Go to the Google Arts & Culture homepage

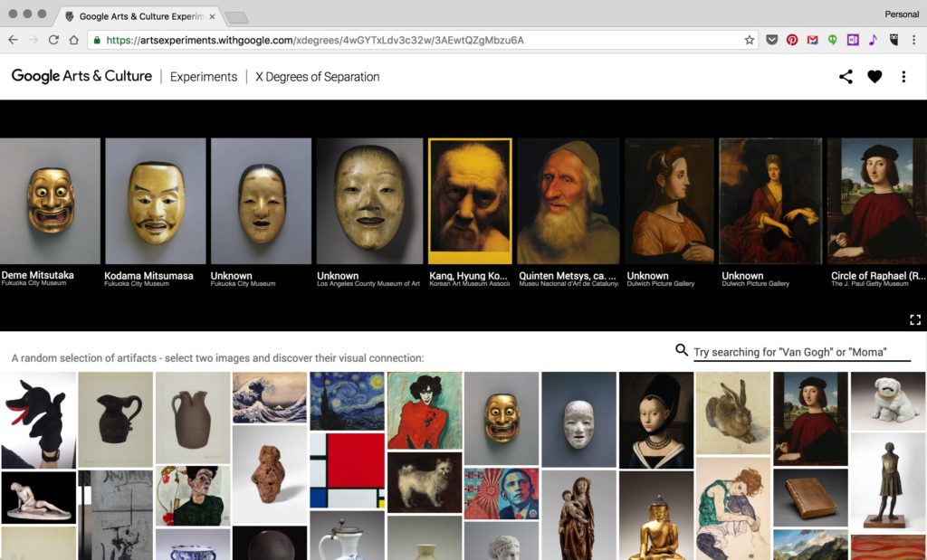81,77
